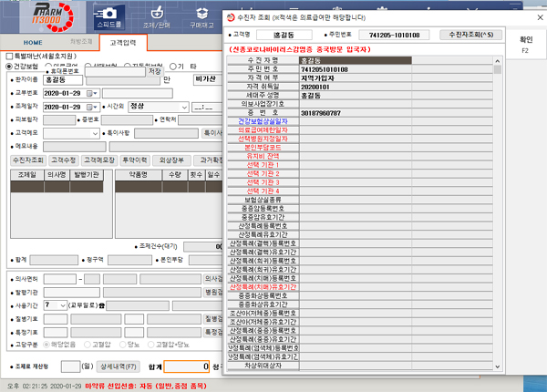Select 고혈압 radio under 고당구분
Viewport: 547px width, 392px height.
(88, 345)
